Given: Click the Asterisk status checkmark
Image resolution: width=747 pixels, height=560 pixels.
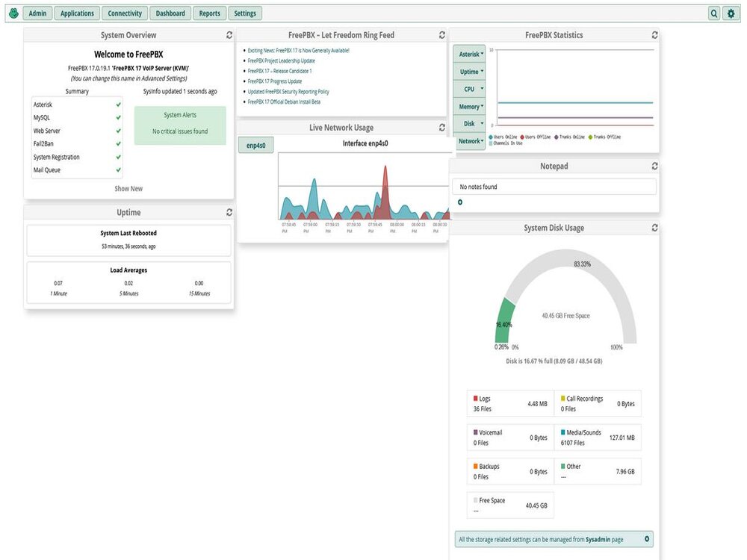Looking at the screenshot, I should pos(118,105).
